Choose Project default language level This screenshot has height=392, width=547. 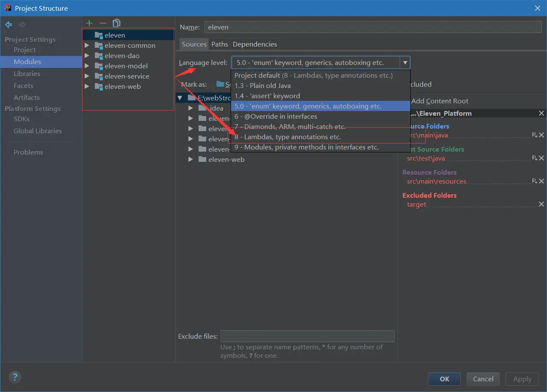click(320, 75)
